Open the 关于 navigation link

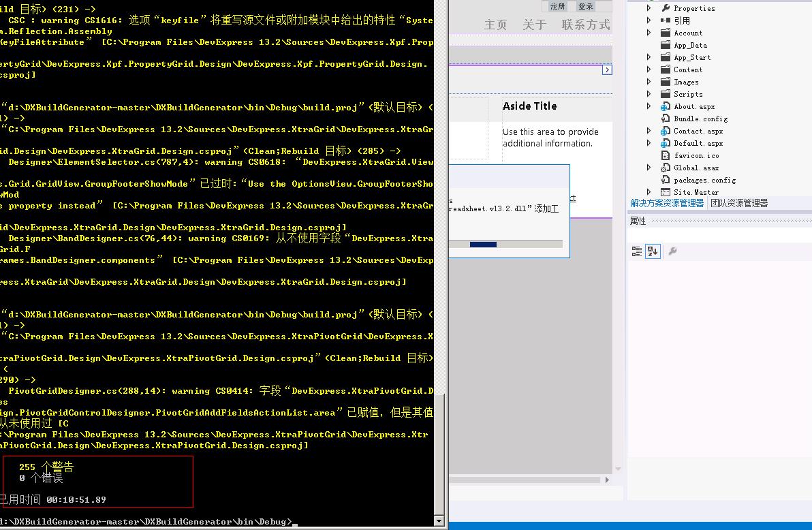[x=535, y=25]
